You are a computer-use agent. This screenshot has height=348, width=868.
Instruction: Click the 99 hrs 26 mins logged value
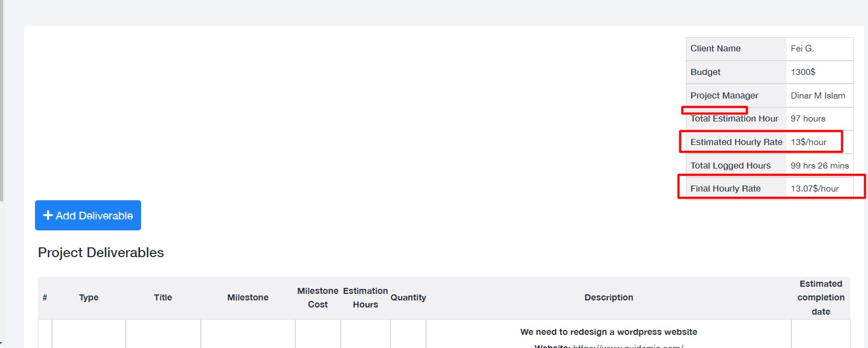pos(819,166)
